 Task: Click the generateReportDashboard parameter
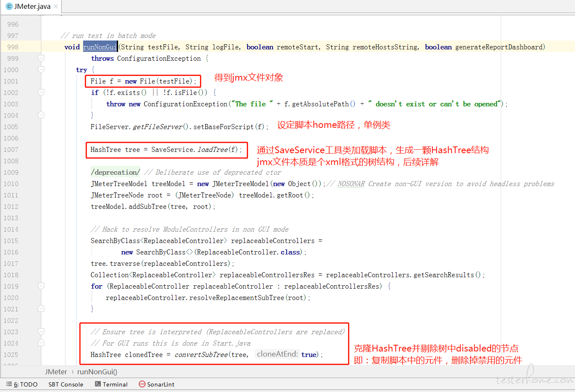point(499,47)
